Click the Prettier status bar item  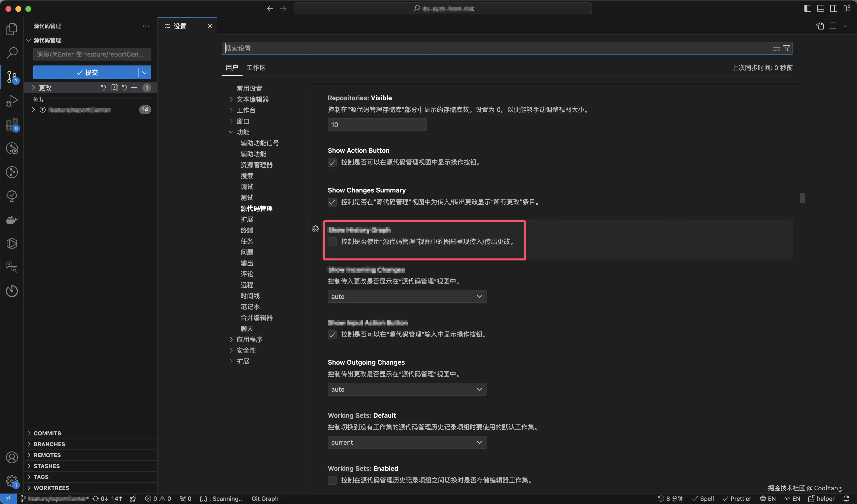click(737, 499)
